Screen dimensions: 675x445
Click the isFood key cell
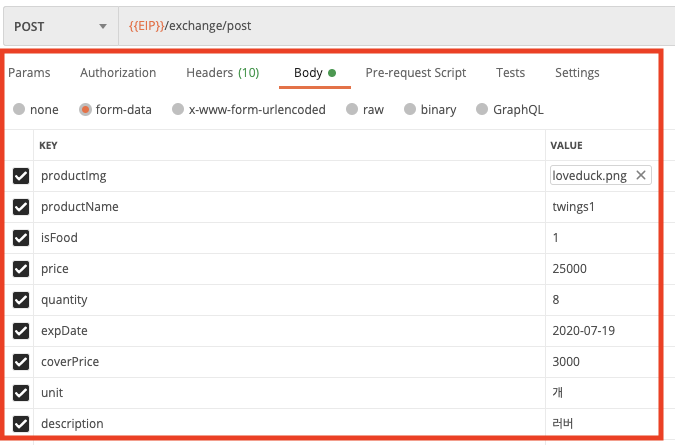point(289,238)
